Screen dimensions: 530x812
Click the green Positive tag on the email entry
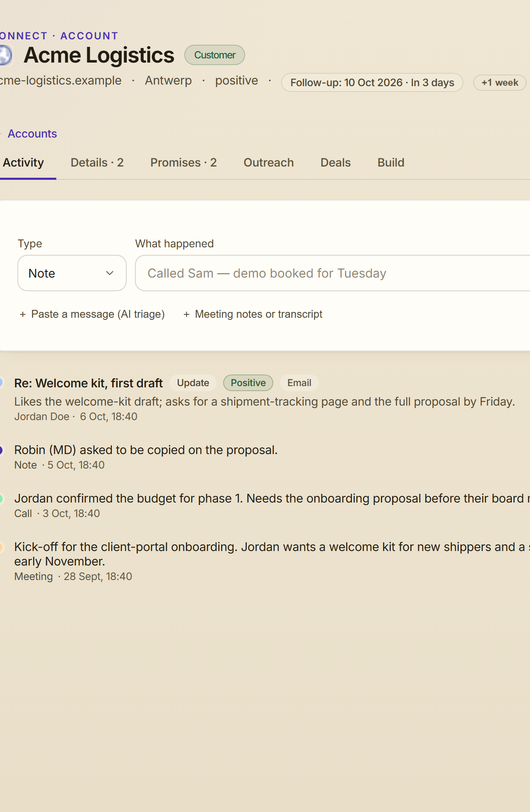(248, 383)
